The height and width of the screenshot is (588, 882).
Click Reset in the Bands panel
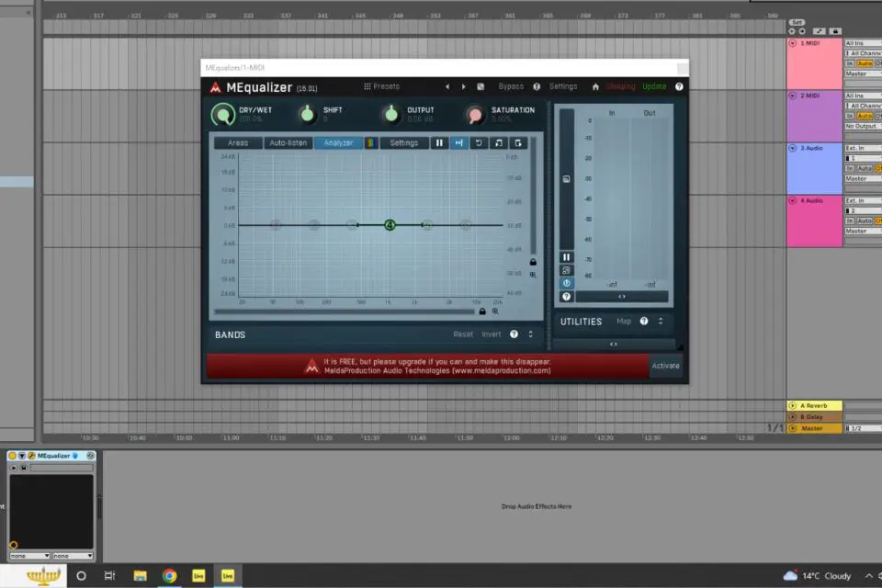tap(463, 334)
